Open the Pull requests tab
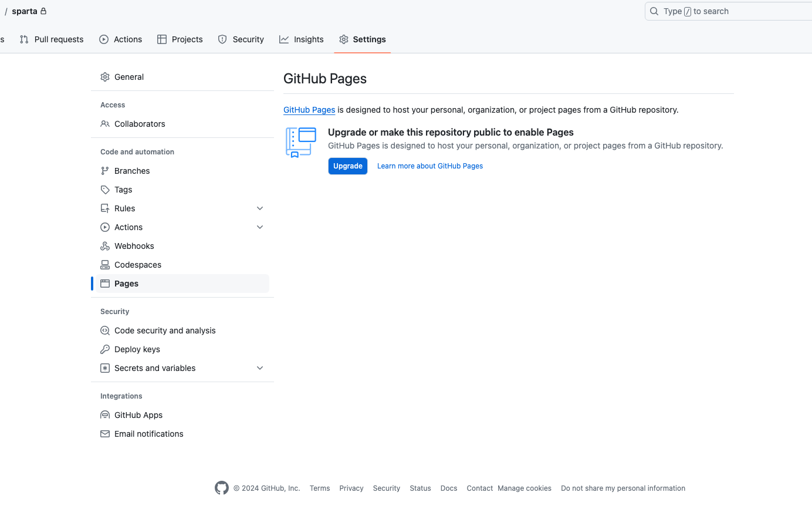 (x=52, y=39)
